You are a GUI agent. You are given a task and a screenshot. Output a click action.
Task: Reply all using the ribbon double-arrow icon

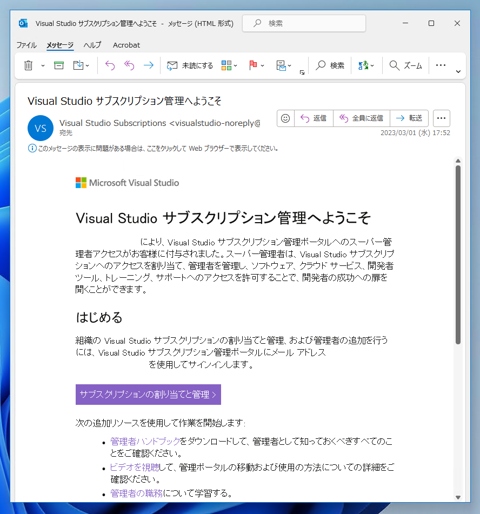[x=129, y=65]
